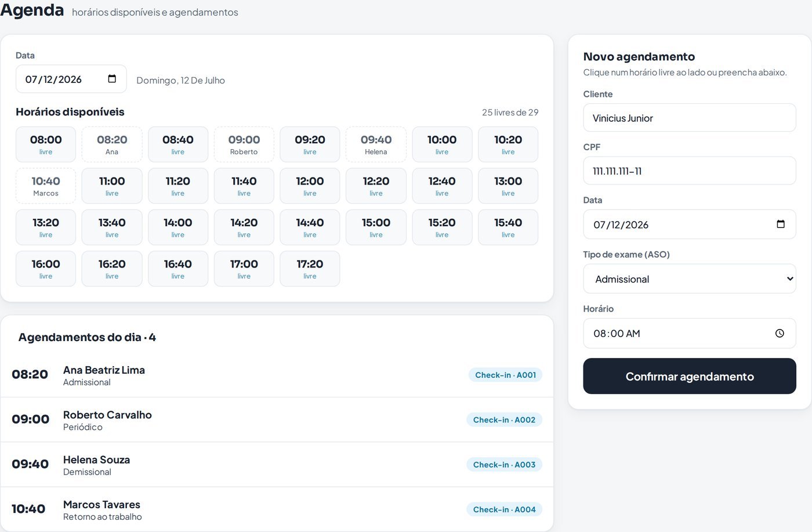Click the name Roberto Carvalho in list
Image resolution: width=812 pixels, height=532 pixels.
click(x=107, y=415)
